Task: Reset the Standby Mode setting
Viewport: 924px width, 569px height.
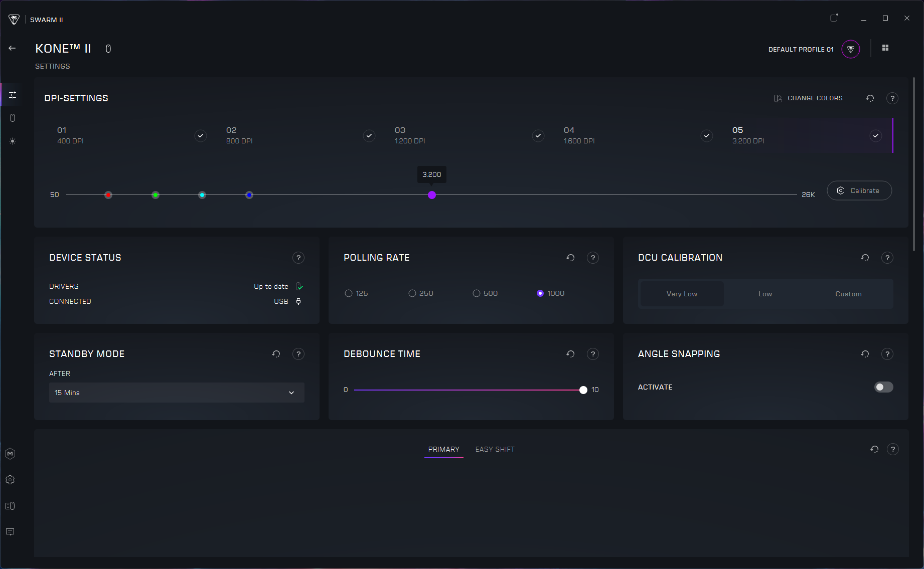Action: pos(276,354)
